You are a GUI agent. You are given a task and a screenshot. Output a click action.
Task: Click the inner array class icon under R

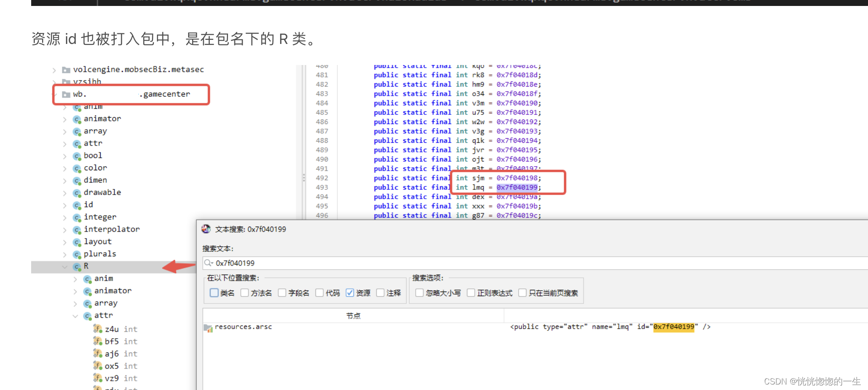[x=87, y=303]
